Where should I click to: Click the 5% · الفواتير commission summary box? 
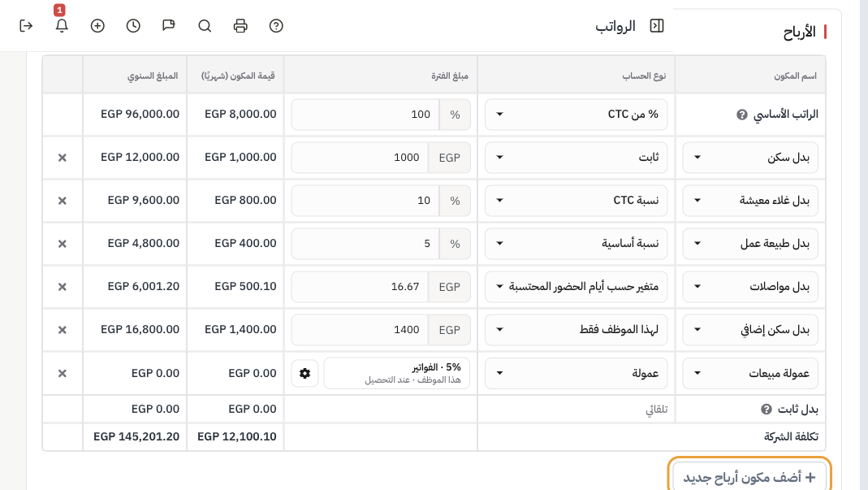click(397, 373)
